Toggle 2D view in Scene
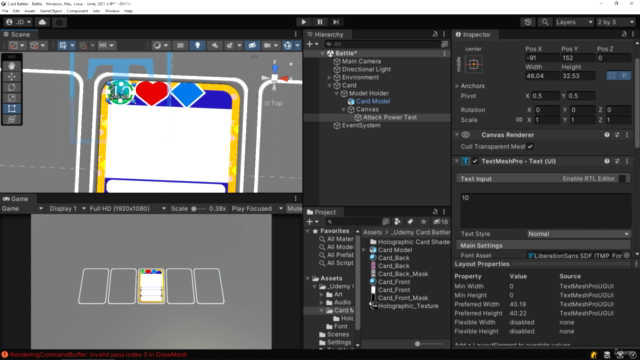This screenshot has height=360, width=640. pyautogui.click(x=180, y=45)
